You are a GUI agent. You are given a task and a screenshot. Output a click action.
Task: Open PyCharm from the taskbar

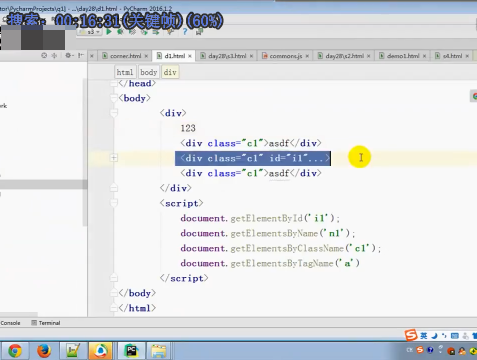(x=131, y=351)
